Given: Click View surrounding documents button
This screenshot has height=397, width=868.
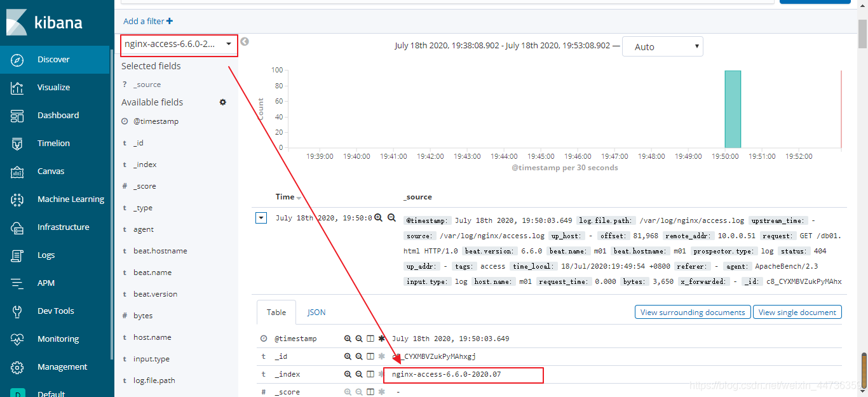Looking at the screenshot, I should pos(693,312).
